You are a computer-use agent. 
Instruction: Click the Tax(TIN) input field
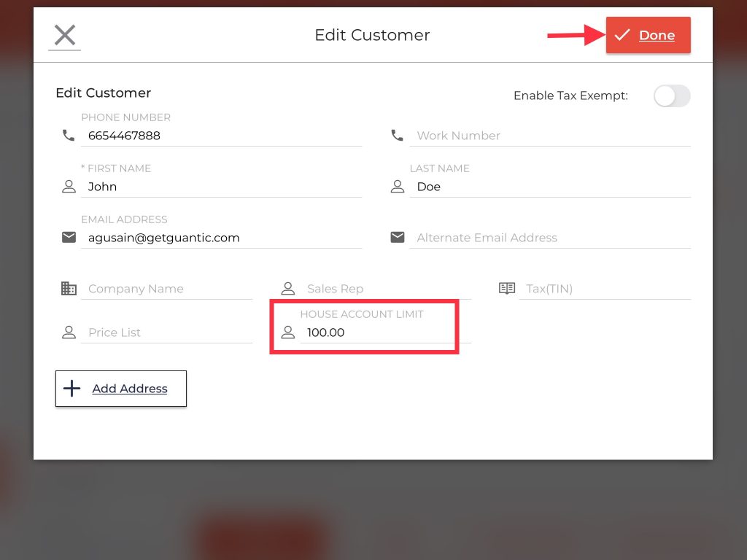[604, 289]
